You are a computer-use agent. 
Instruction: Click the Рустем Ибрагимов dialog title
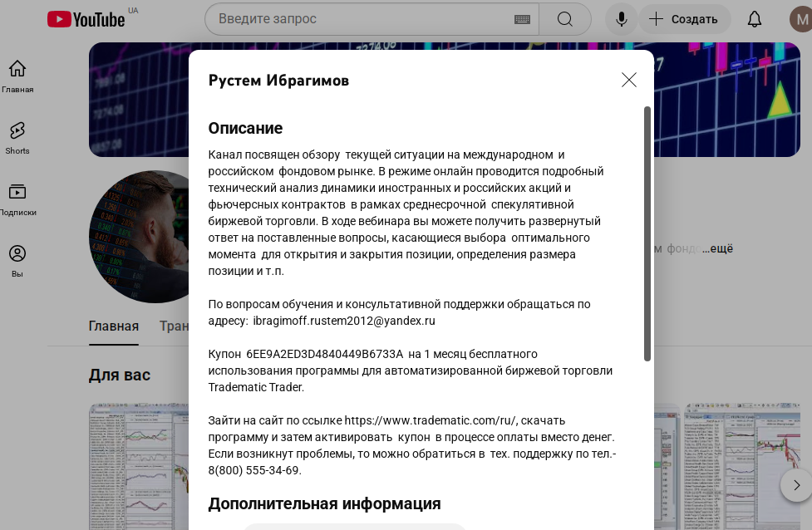[278, 81]
